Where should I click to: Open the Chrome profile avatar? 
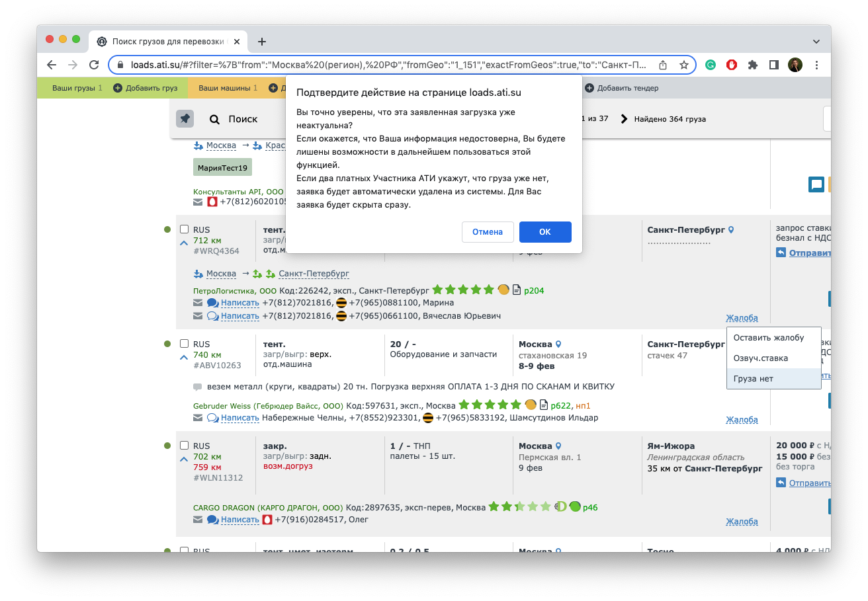(795, 65)
